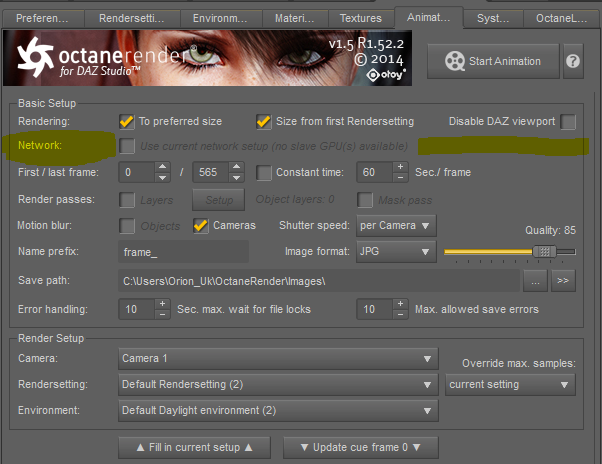
Task: Check the Mask pass checkbox
Action: 365,200
